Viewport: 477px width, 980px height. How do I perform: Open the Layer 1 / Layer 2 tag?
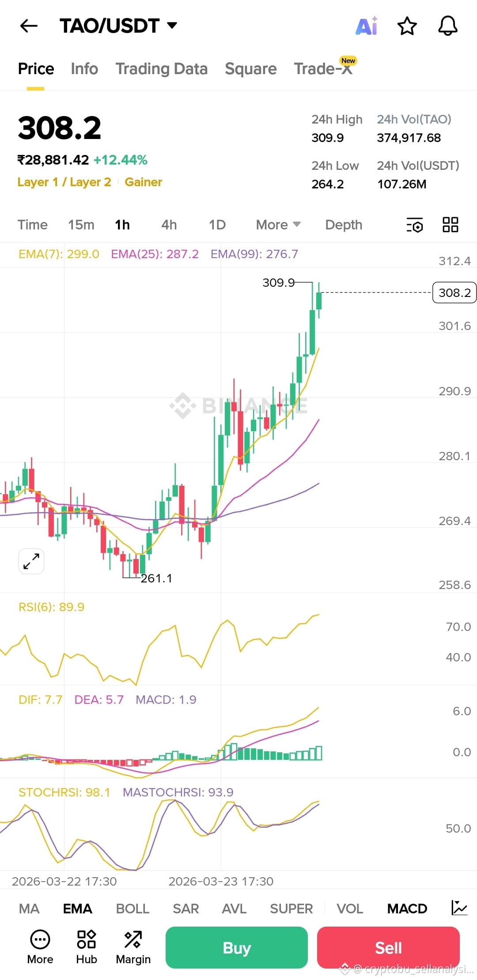click(64, 182)
